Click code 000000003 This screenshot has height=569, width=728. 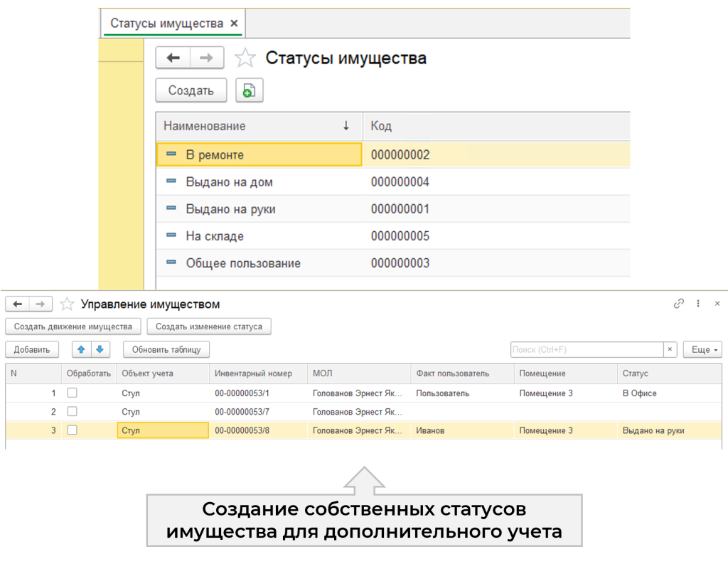click(x=400, y=263)
